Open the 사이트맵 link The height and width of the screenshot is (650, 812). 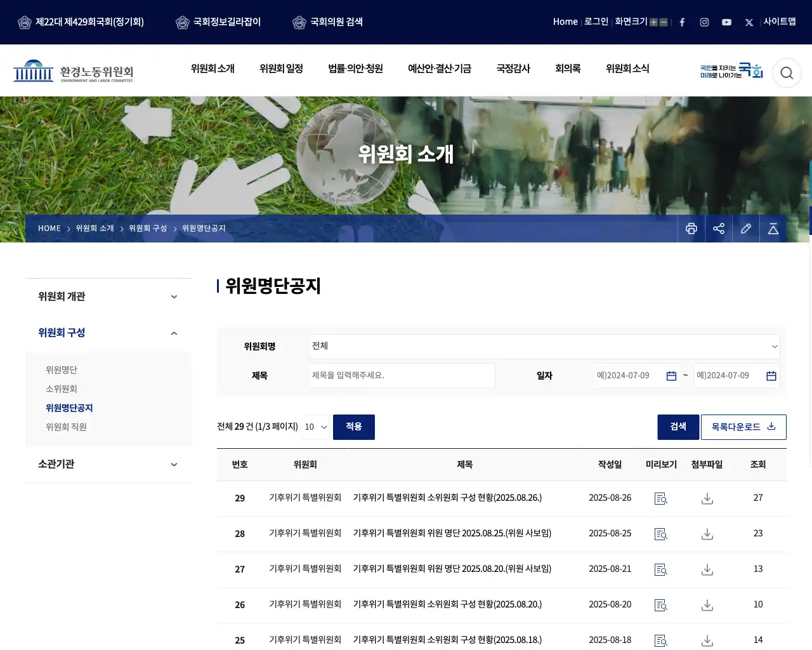780,22
